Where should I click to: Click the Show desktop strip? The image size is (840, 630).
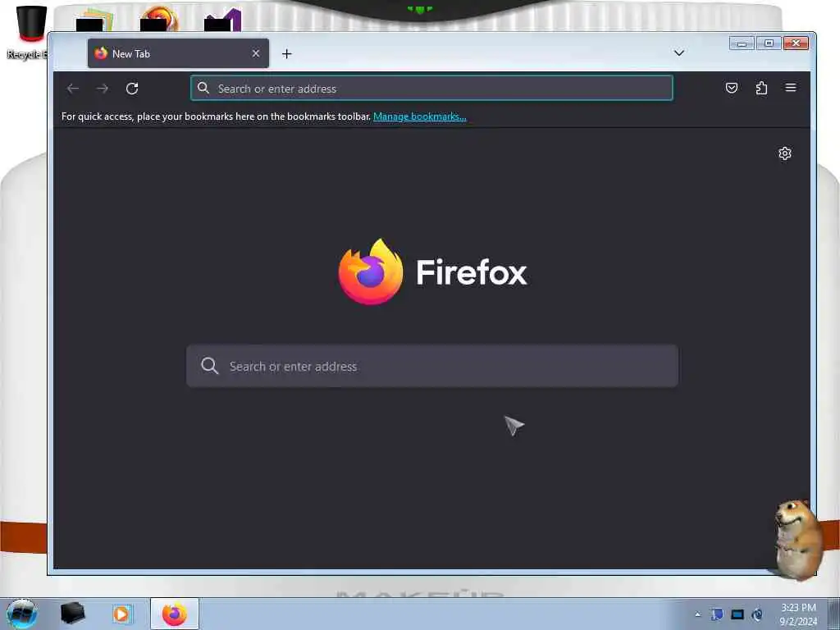(x=834, y=614)
